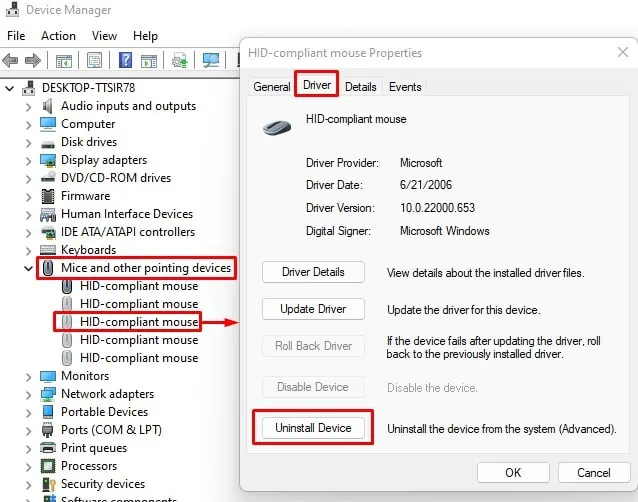Screen dimensions: 638x502
Task: Select the Ports (COM & LPT) label
Action: (x=111, y=430)
